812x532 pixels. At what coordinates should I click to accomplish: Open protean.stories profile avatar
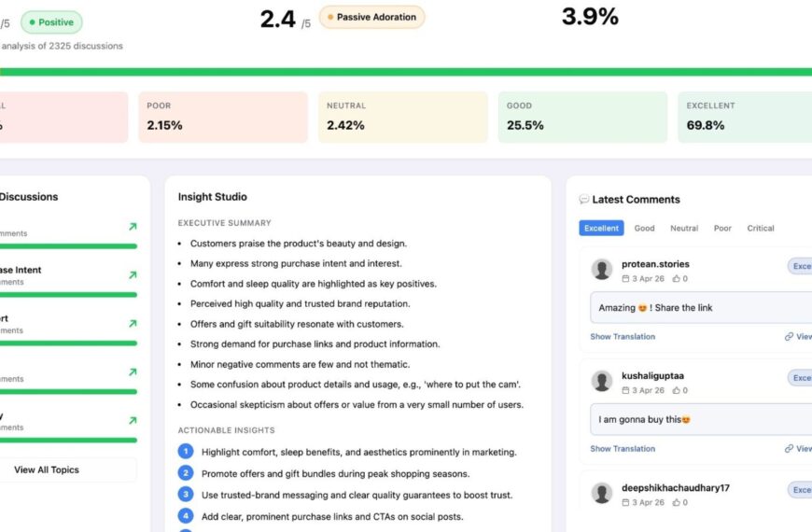(602, 270)
